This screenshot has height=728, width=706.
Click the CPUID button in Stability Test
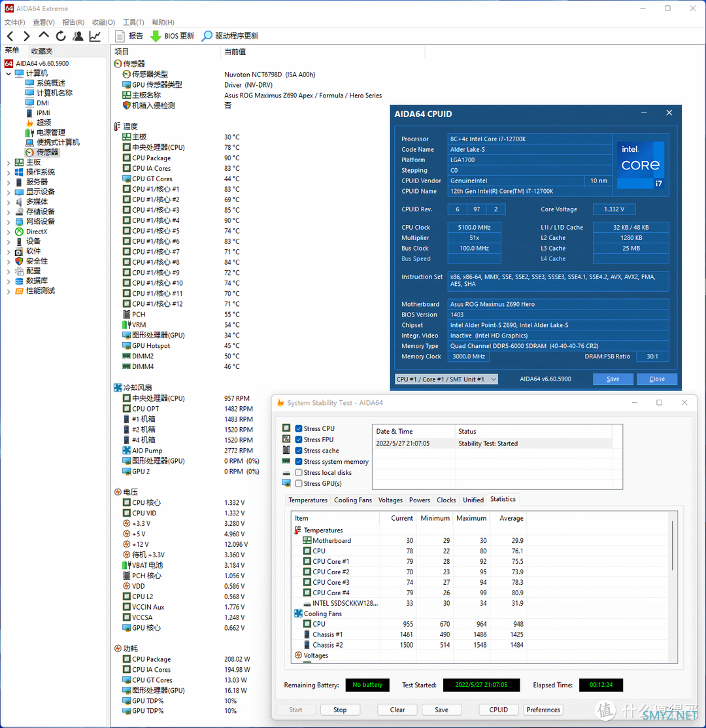(x=499, y=710)
